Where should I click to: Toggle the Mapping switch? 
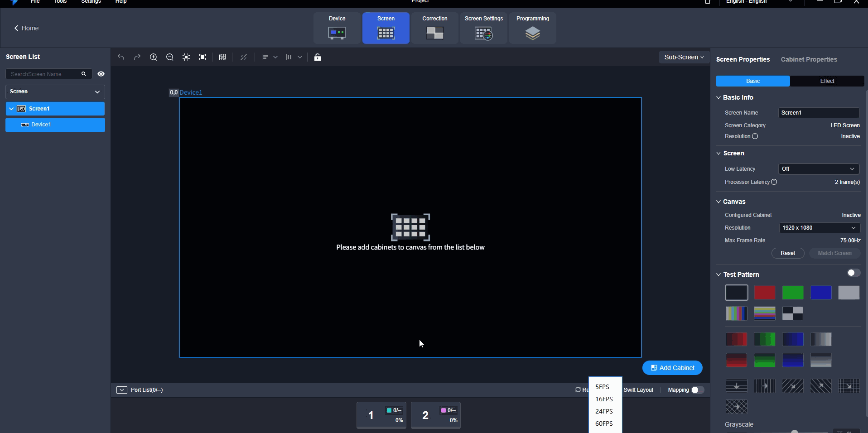697,390
